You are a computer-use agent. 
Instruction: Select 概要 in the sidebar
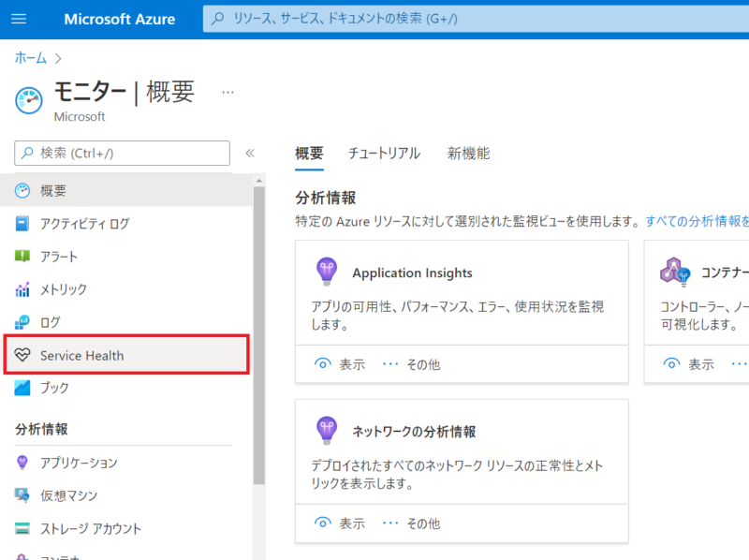(x=126, y=190)
